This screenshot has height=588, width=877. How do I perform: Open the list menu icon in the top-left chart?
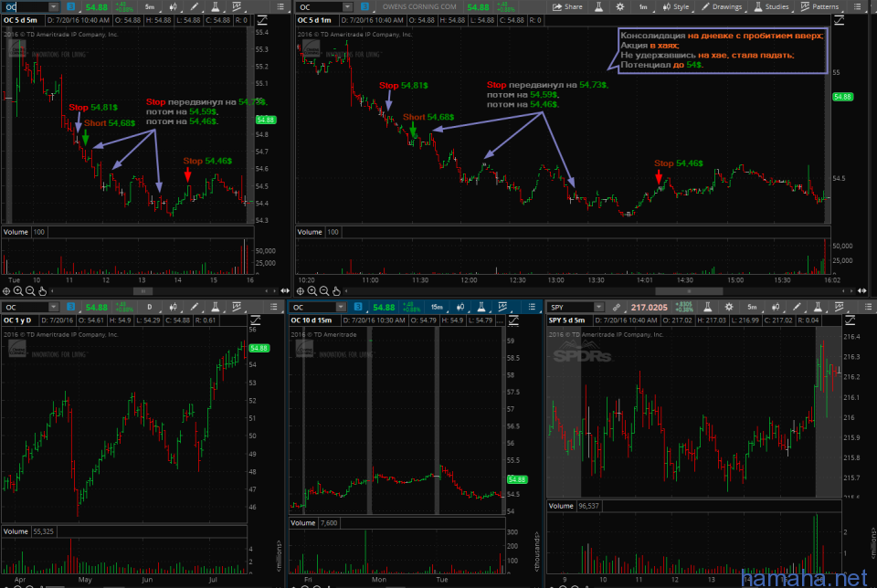point(280,6)
